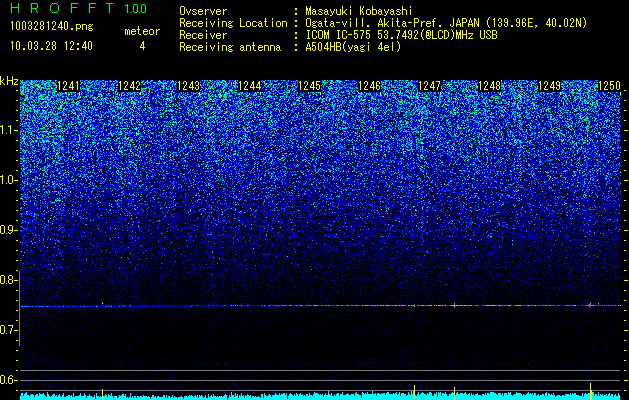Click the 1248 time marker
Viewport: 629px width, 400px height.
490,86
